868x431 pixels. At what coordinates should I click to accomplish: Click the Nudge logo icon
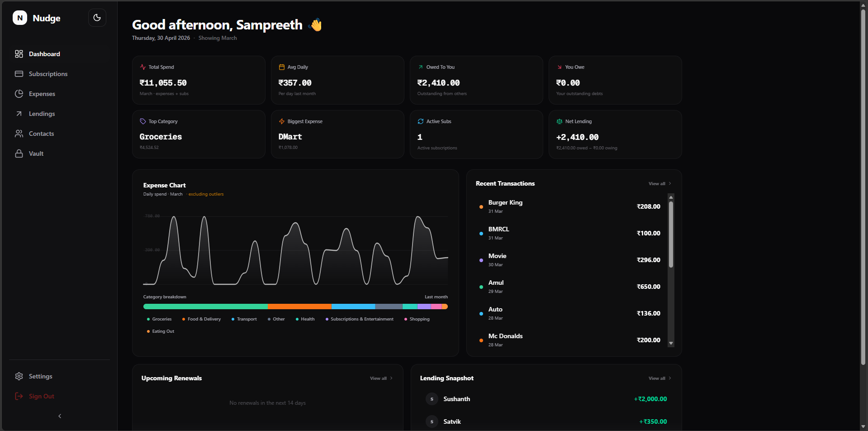click(x=20, y=18)
